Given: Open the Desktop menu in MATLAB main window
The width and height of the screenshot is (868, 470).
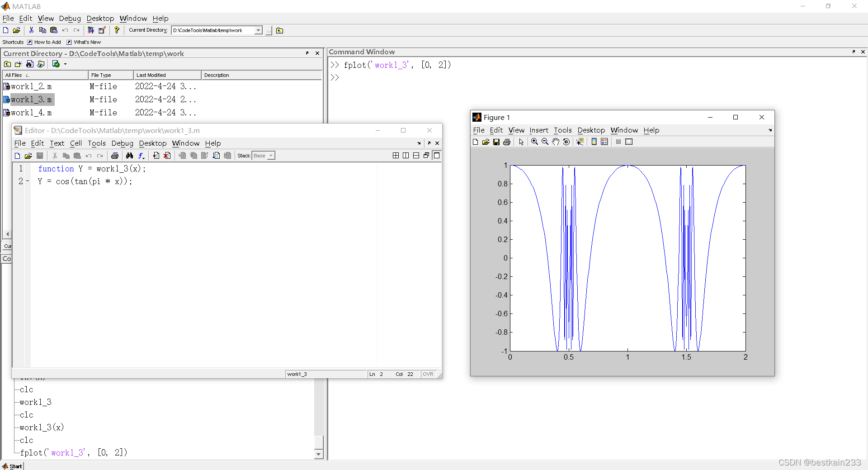Looking at the screenshot, I should pos(100,19).
